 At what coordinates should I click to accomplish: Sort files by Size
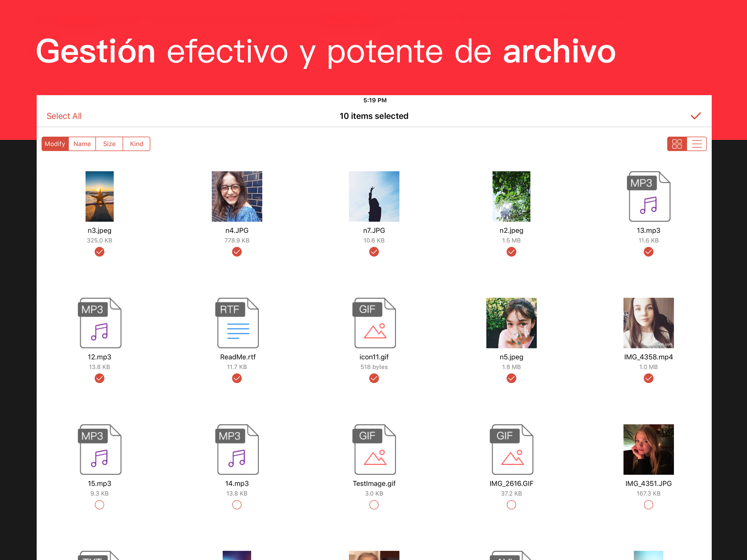pyautogui.click(x=109, y=144)
